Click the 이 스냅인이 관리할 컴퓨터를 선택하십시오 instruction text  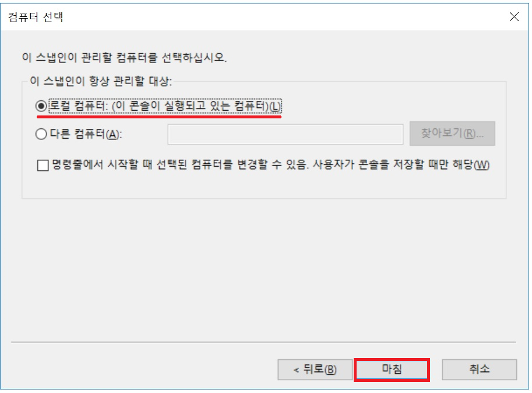124,57
